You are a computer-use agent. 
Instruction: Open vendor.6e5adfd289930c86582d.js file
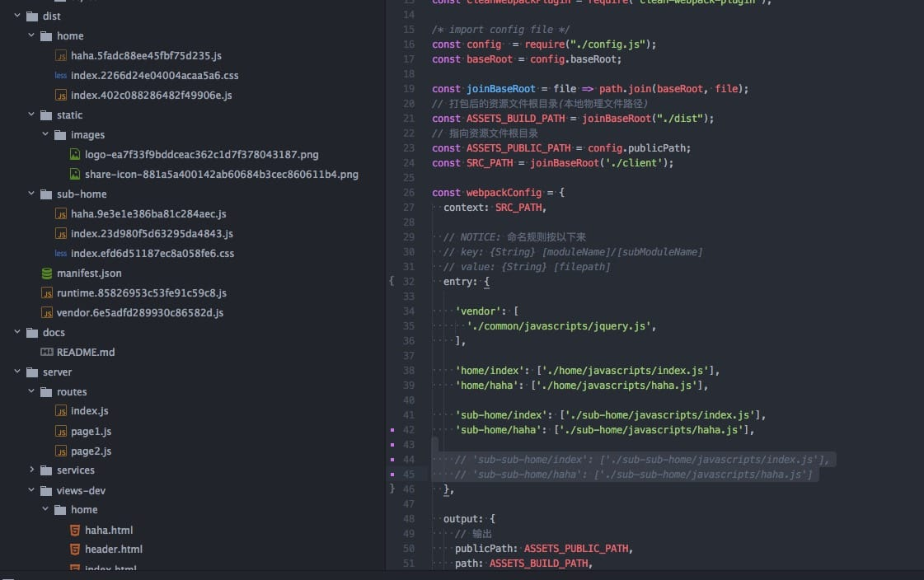tap(139, 313)
